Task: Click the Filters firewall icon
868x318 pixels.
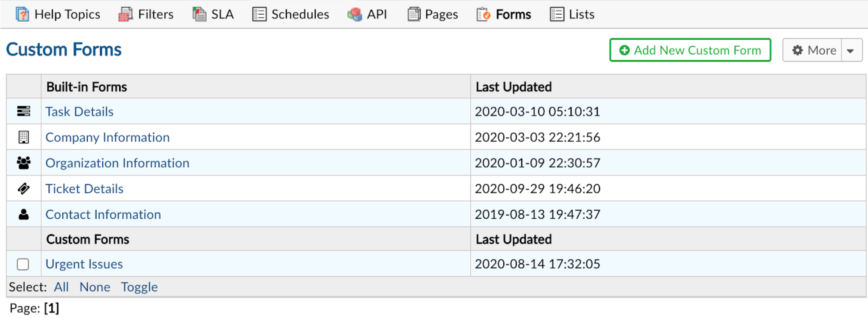Action: [125, 14]
